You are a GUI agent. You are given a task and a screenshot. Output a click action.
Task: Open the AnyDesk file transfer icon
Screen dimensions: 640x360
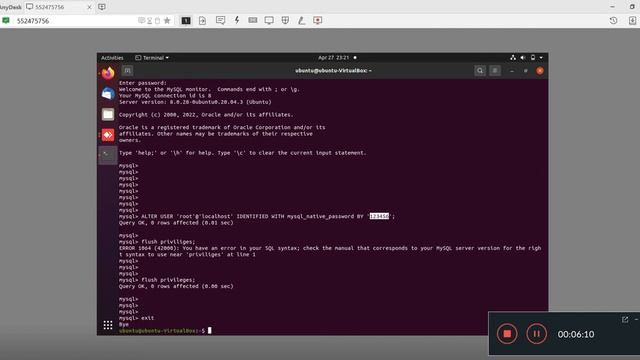[x=202, y=20]
